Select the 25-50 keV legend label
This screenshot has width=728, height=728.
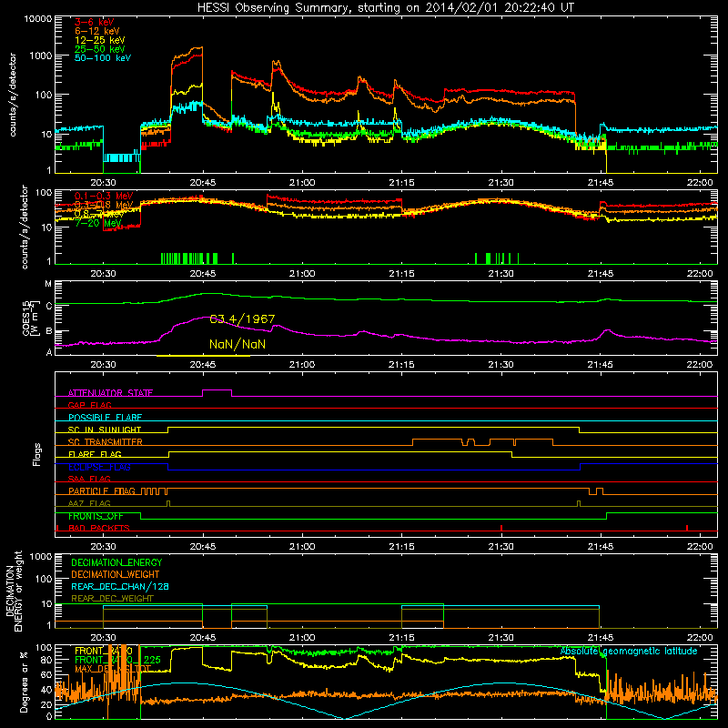click(99, 49)
